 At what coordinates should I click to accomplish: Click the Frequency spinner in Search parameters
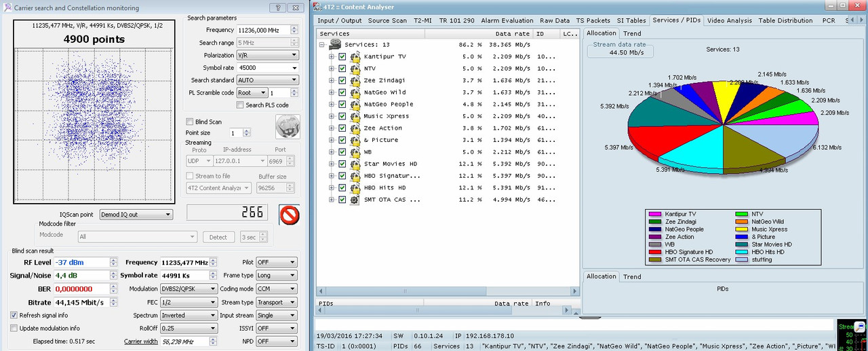coord(294,30)
